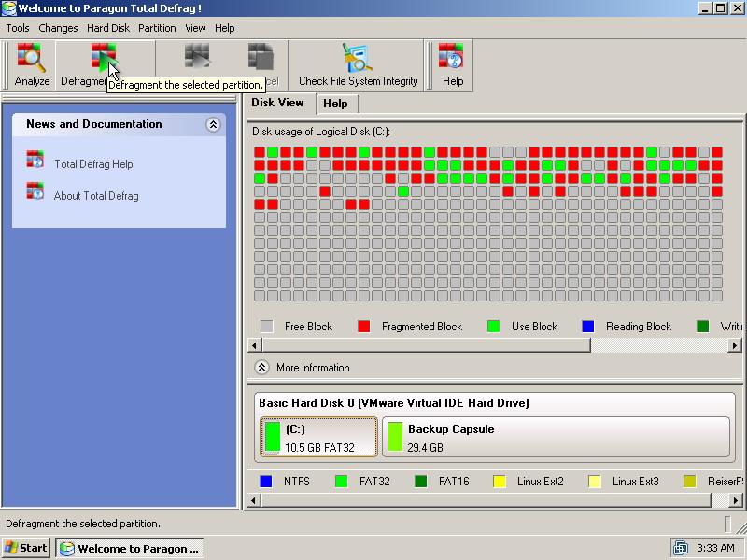Minimize the Paragon Total Defrag window

coord(706,8)
